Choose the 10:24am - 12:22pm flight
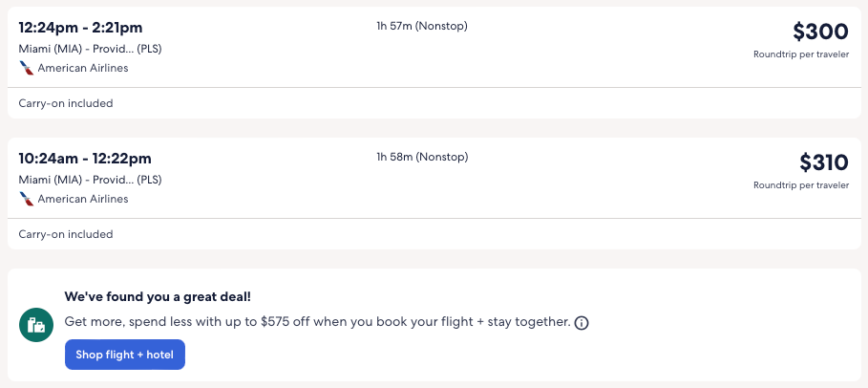 tap(85, 158)
